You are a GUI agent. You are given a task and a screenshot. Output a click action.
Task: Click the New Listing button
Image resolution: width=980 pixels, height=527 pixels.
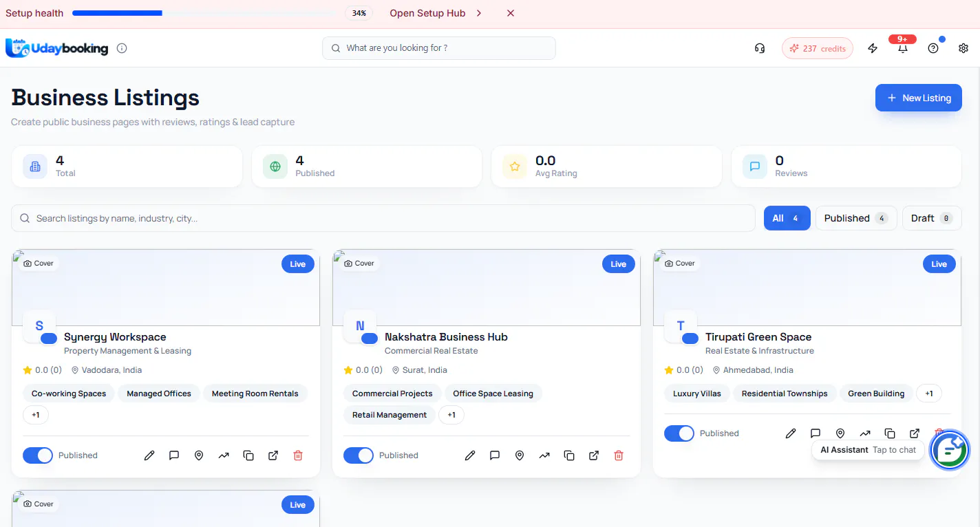pyautogui.click(x=919, y=98)
